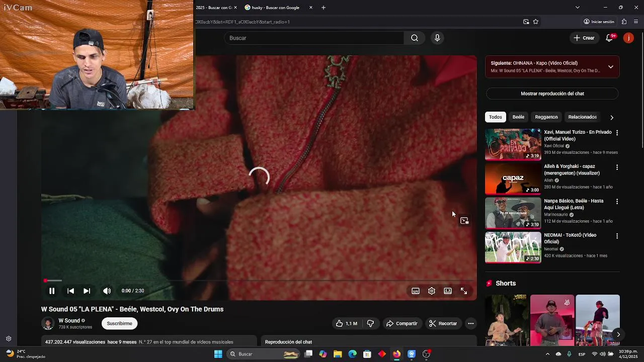Open W Sound channel avatar
Screen dimensions: 644x362
pyautogui.click(x=48, y=323)
